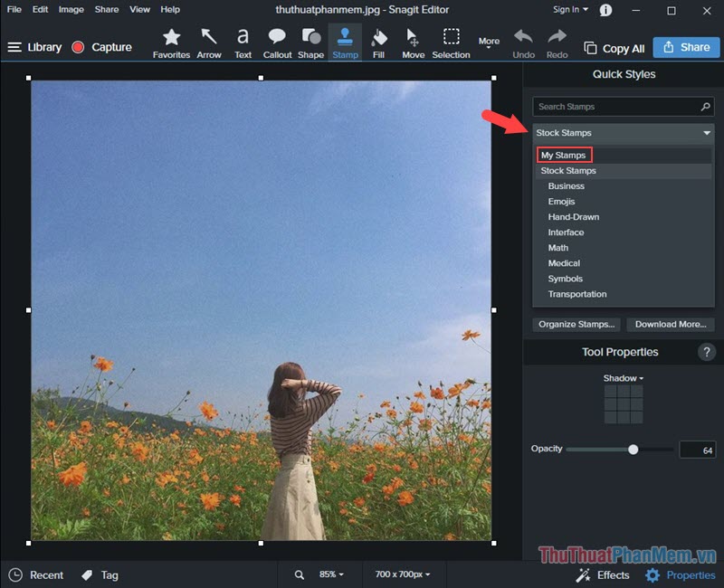Select the Move tool
Viewport: 724px width, 588px height.
[413, 41]
